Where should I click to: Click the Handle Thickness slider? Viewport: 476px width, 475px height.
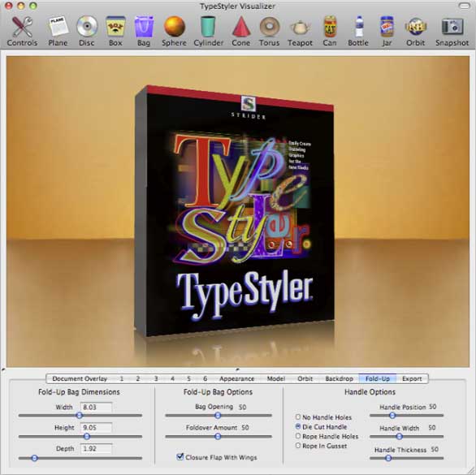[406, 458]
